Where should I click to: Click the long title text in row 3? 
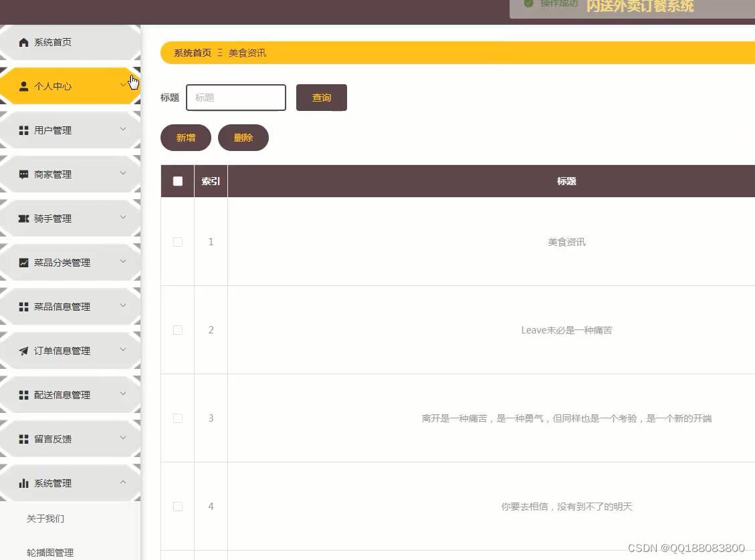coord(566,418)
